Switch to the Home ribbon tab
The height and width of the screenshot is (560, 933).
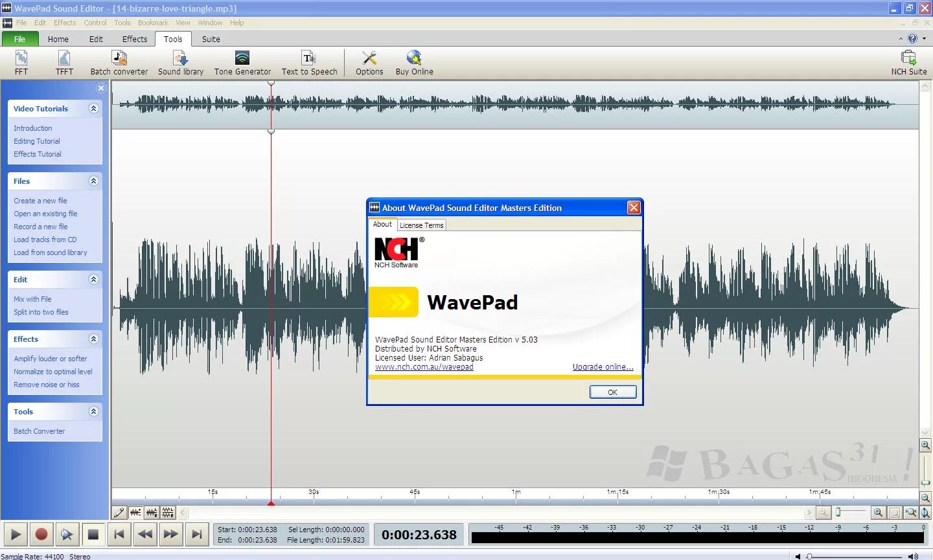click(58, 39)
